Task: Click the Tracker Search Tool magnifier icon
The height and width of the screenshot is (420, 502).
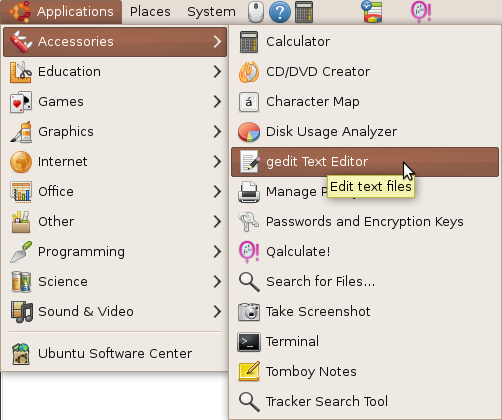Action: click(x=249, y=402)
